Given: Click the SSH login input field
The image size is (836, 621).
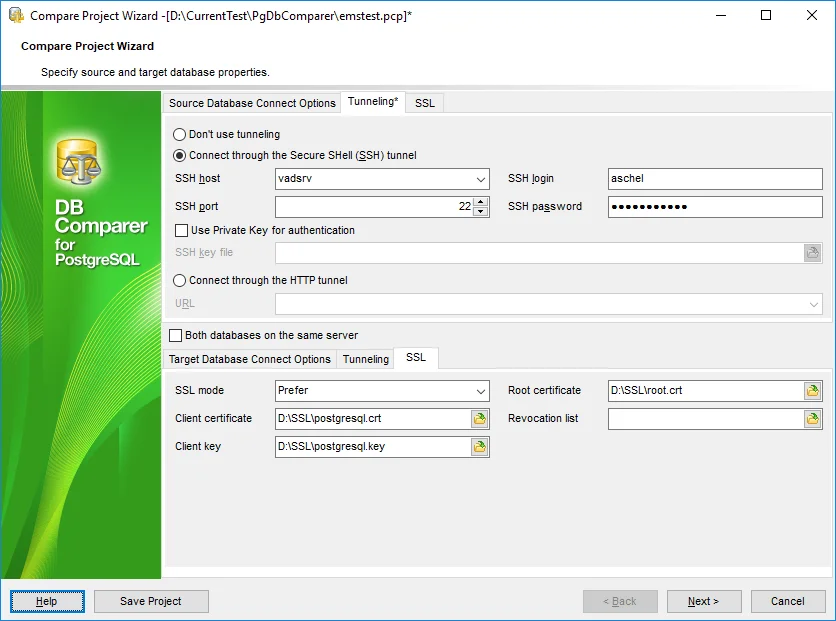Looking at the screenshot, I should click(x=714, y=179).
